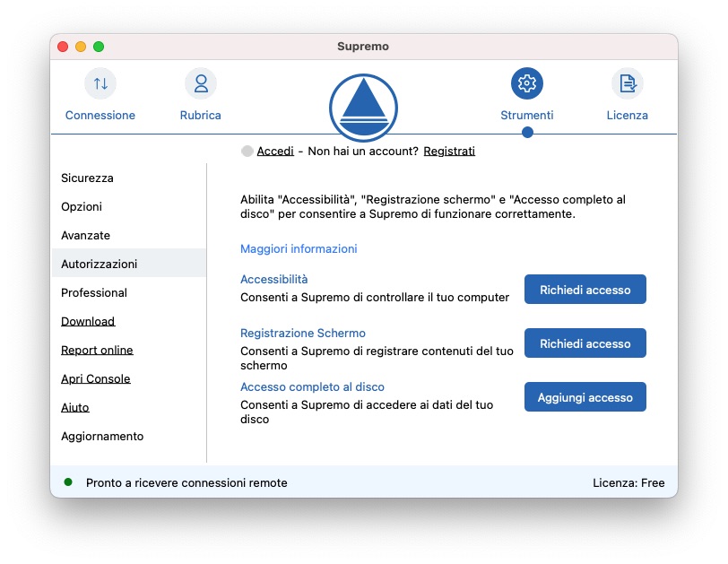
Task: Click the Accedi login link
Action: coord(275,151)
